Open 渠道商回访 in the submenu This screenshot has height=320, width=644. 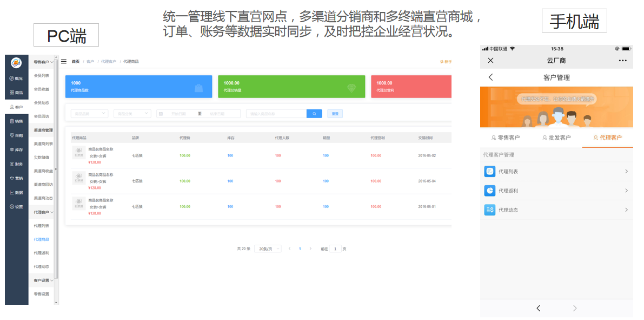coord(43,185)
